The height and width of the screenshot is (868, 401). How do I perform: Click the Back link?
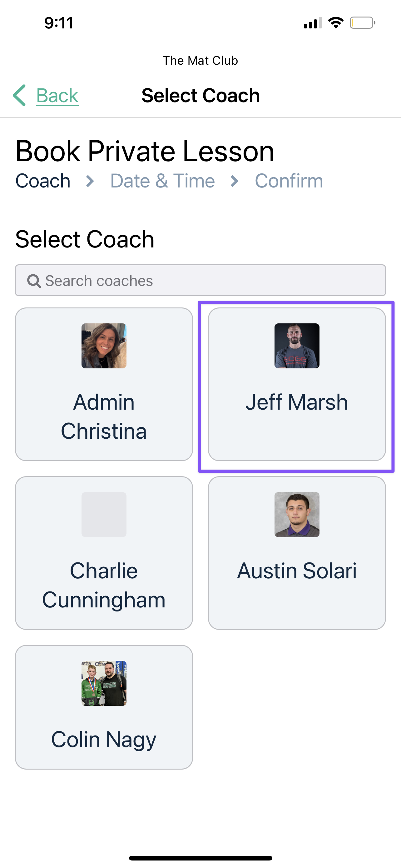click(57, 96)
